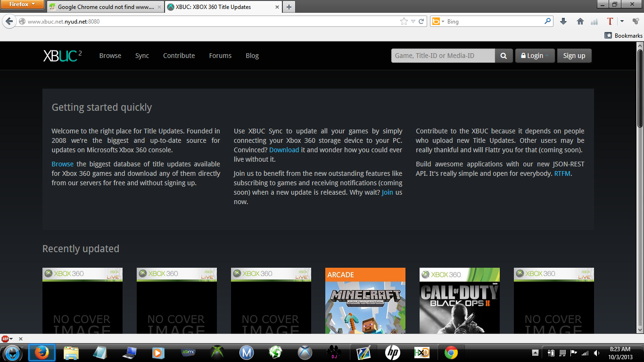This screenshot has height=362, width=644.
Task: Open the Browse menu item
Action: point(110,56)
